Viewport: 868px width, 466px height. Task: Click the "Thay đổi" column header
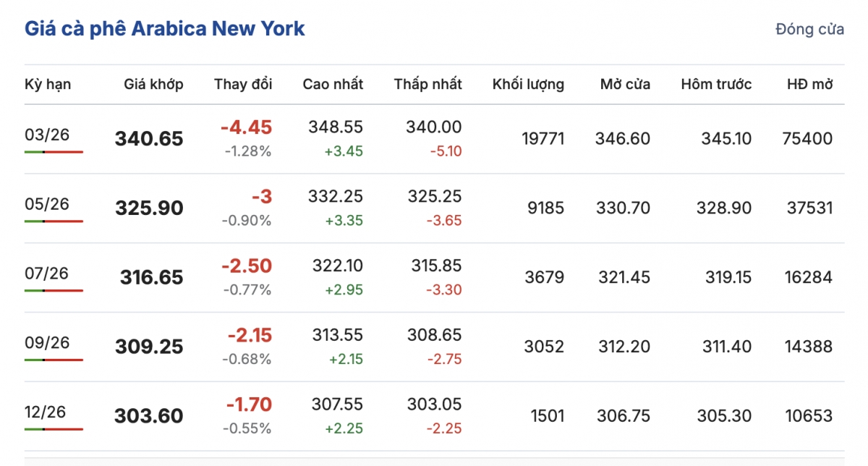tap(243, 84)
